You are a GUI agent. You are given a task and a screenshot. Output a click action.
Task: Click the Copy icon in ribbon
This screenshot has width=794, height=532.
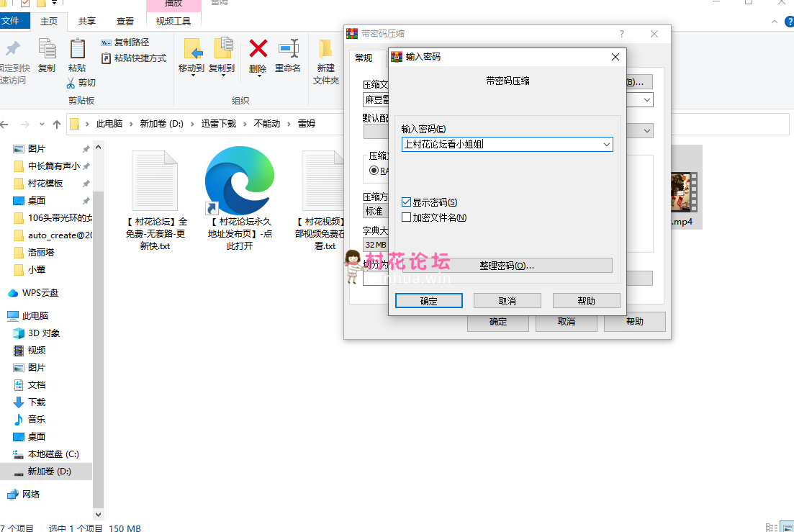pos(47,49)
